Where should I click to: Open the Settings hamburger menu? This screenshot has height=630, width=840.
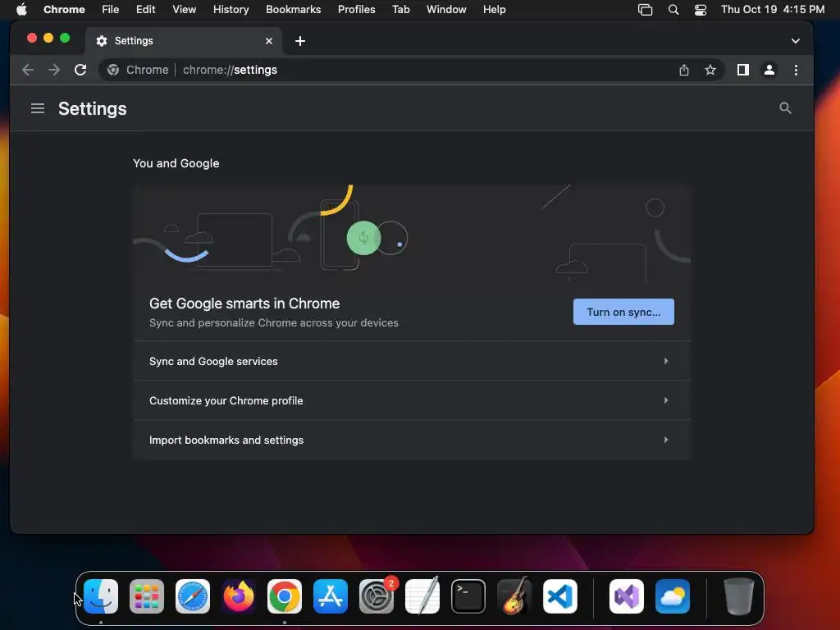pos(38,109)
